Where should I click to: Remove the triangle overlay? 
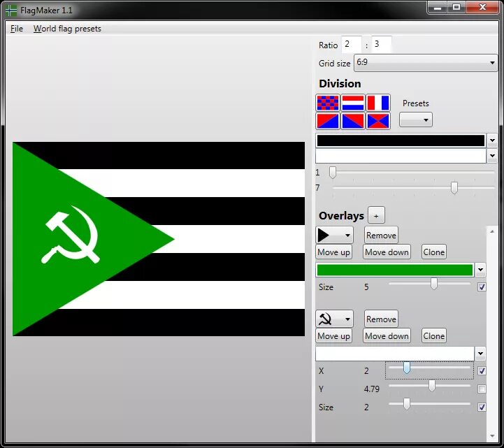[x=381, y=236]
